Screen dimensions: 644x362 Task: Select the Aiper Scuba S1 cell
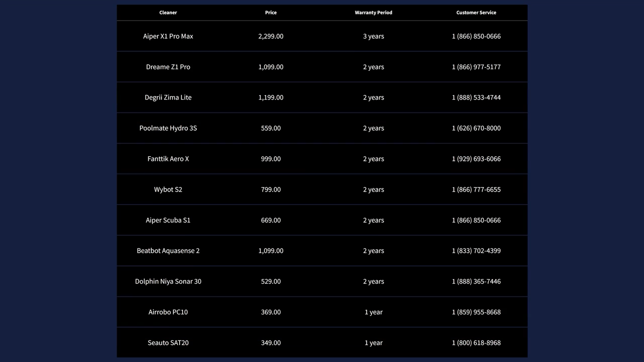(168, 220)
